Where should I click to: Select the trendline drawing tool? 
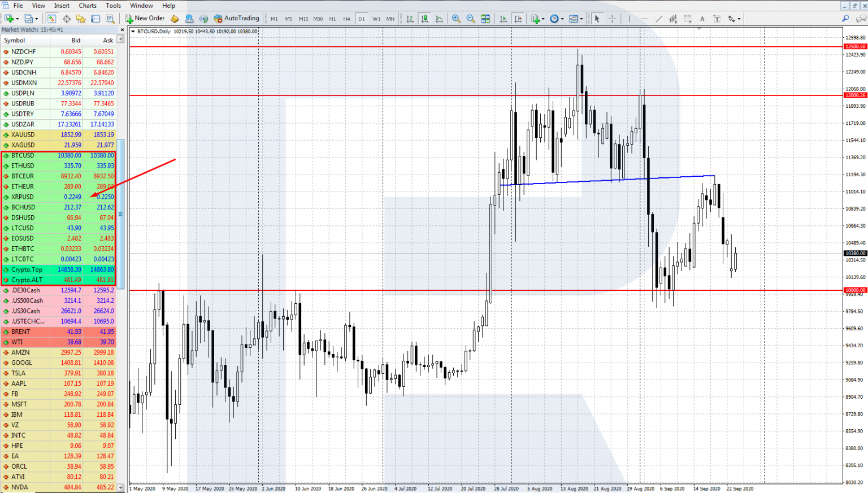(x=658, y=19)
